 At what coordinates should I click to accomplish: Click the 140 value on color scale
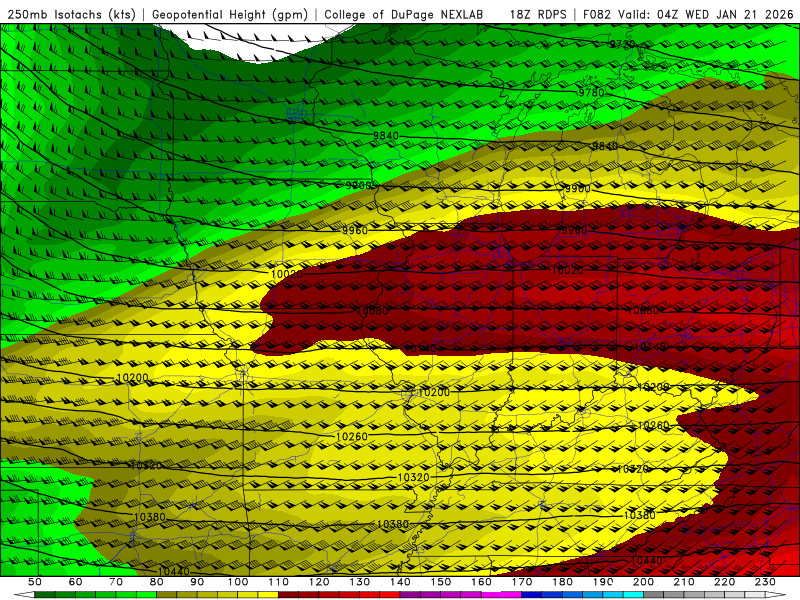[x=400, y=581]
